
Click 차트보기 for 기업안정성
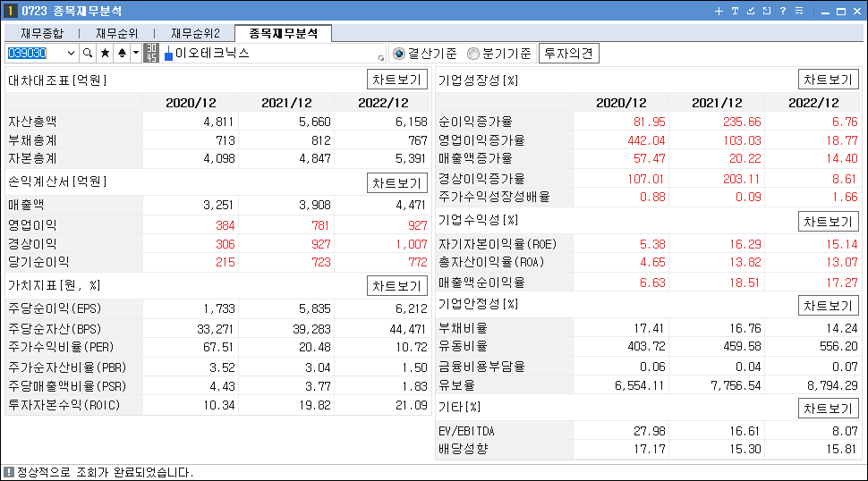pyautogui.click(x=828, y=305)
